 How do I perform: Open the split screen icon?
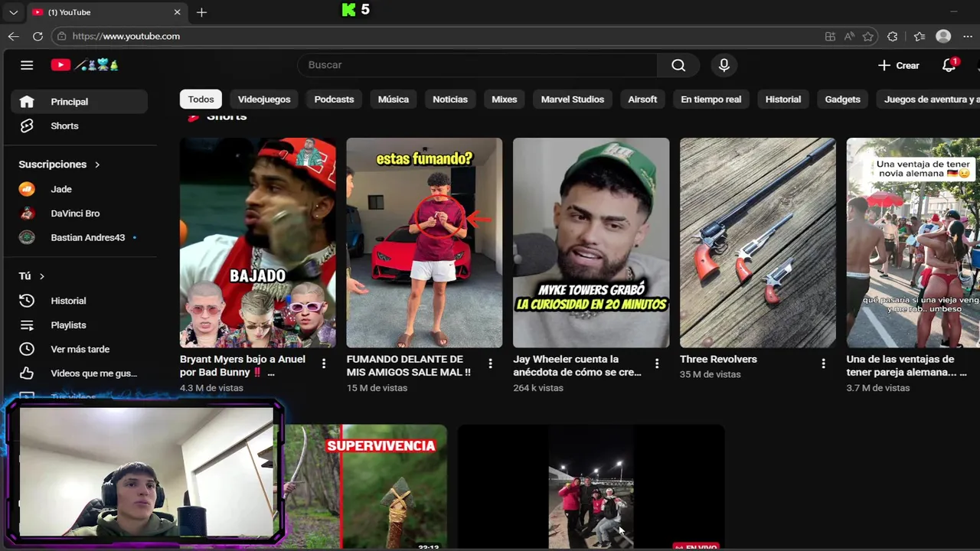(830, 37)
